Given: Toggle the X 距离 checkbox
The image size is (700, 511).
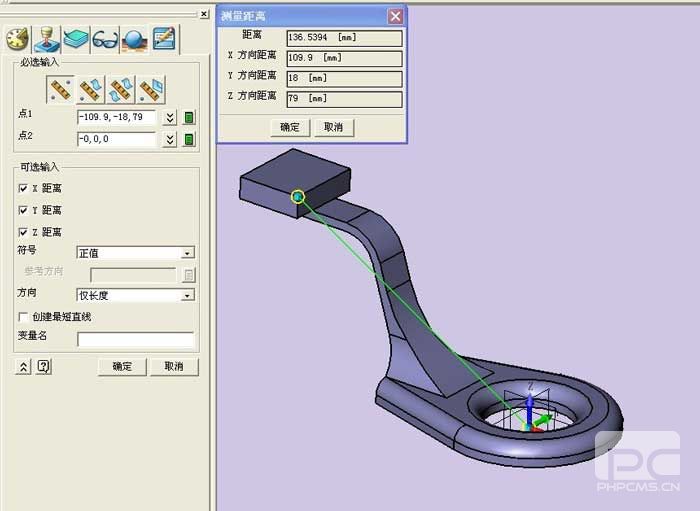Looking at the screenshot, I should pos(23,188).
